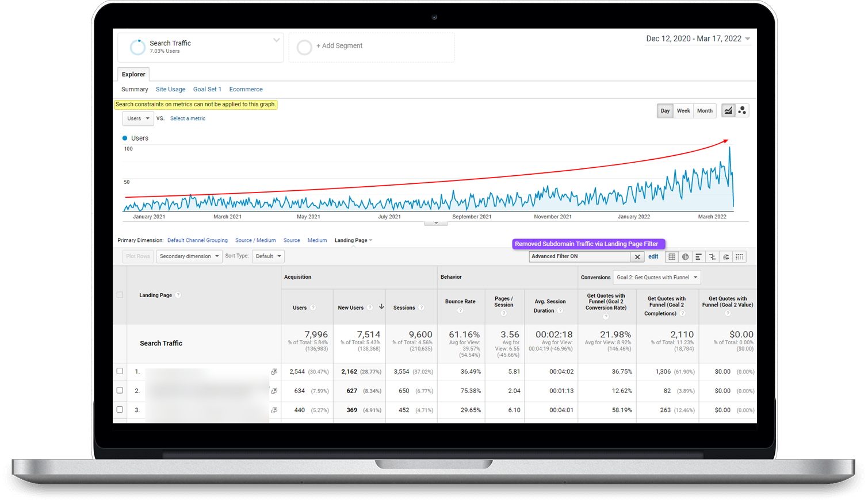Click the Sessions column header
The height and width of the screenshot is (500, 868).
(404, 307)
